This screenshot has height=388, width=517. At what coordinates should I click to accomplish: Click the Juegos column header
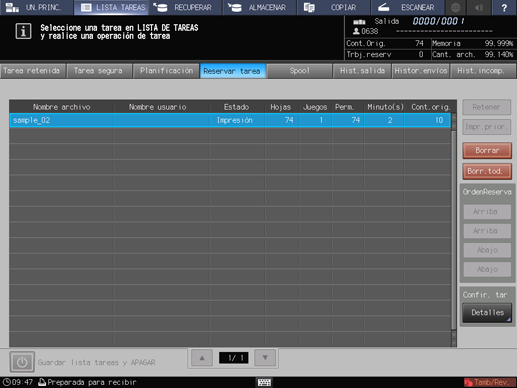(315, 107)
